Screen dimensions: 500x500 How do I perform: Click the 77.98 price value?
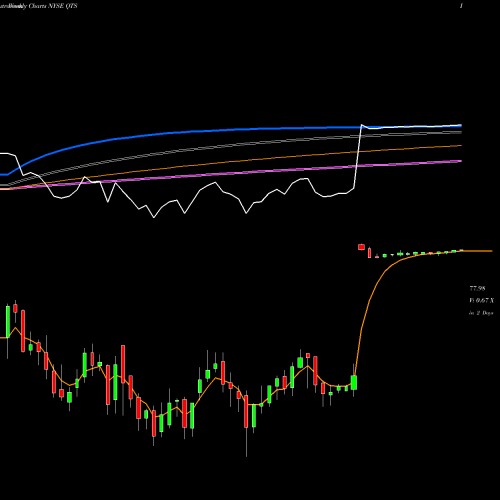tap(477, 288)
